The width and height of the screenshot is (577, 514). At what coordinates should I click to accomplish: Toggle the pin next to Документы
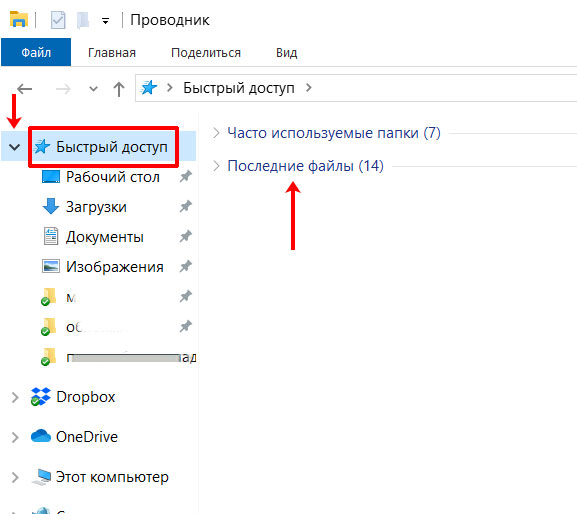click(x=186, y=237)
